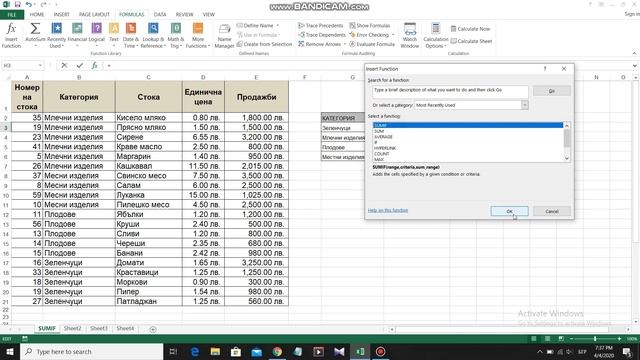Add a new sheet with plus icon
This screenshot has height=360, width=640.
(153, 329)
